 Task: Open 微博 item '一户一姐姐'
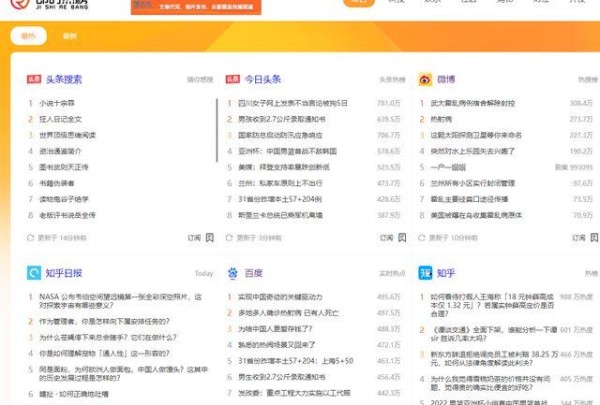[448, 167]
